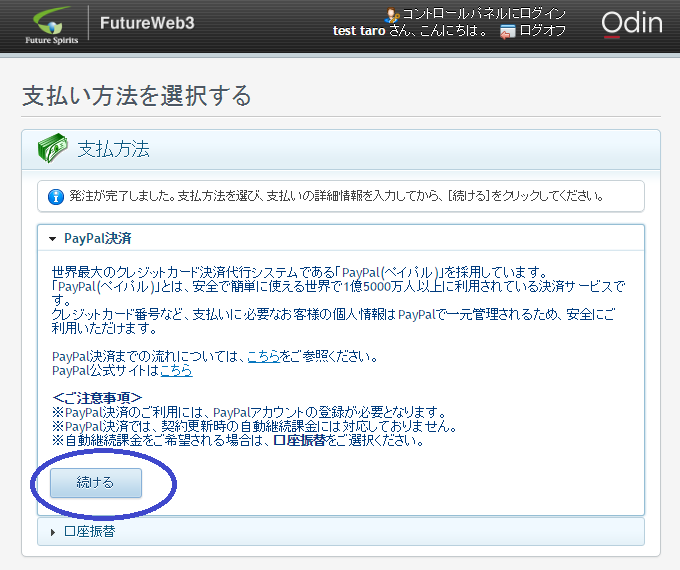
Task: Expand the 口座振替 section arrow
Action: point(52,532)
